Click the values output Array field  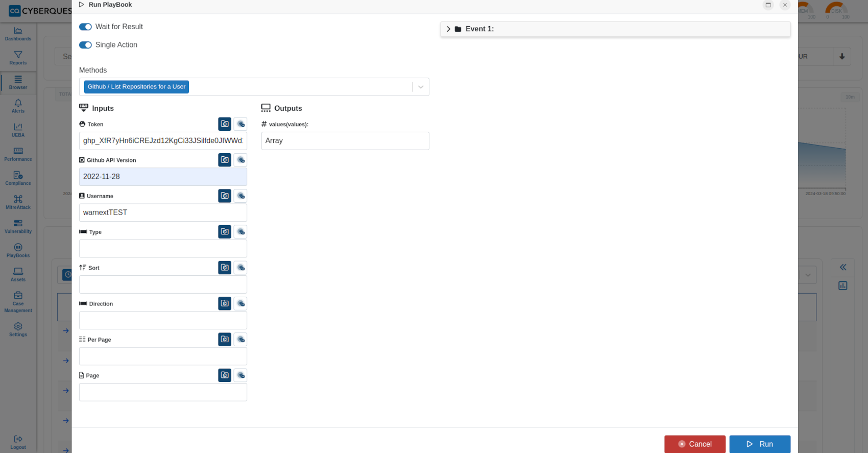tap(345, 141)
